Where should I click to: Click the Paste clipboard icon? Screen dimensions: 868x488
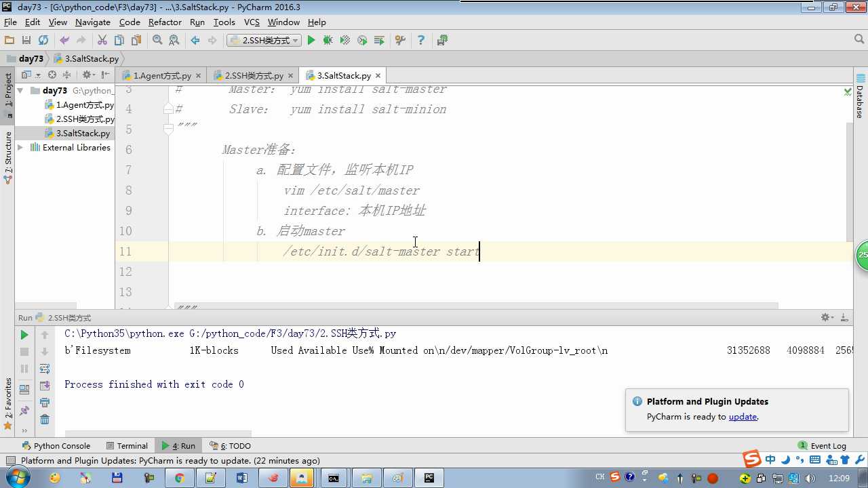(136, 41)
